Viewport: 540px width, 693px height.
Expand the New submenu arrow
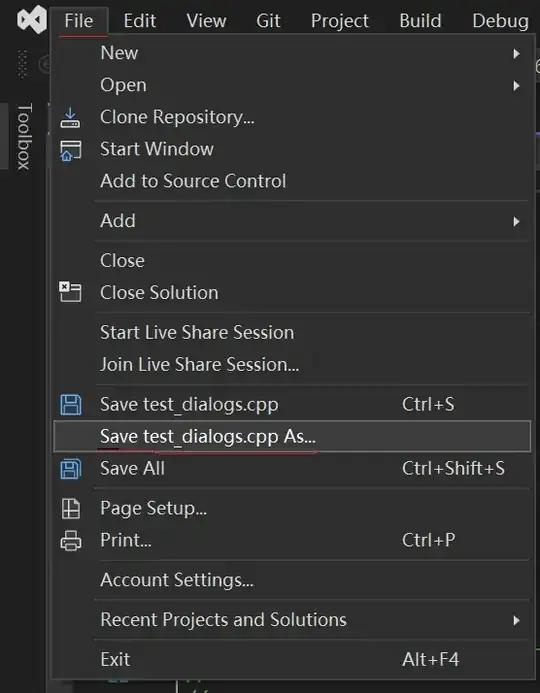(x=516, y=53)
